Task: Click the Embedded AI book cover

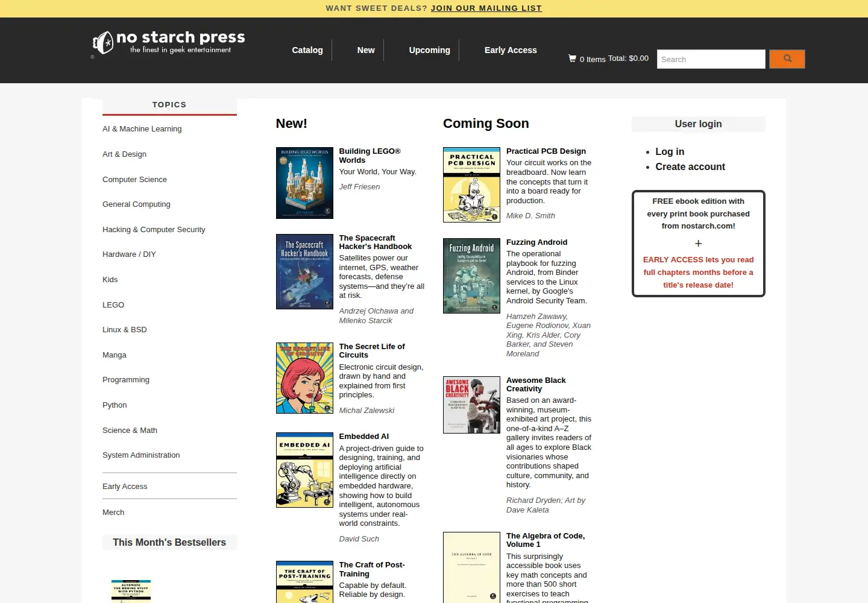Action: click(304, 470)
